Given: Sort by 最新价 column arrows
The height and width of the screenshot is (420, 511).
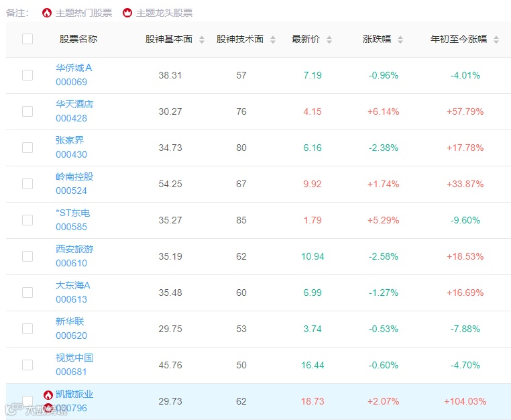Looking at the screenshot, I should 329,40.
